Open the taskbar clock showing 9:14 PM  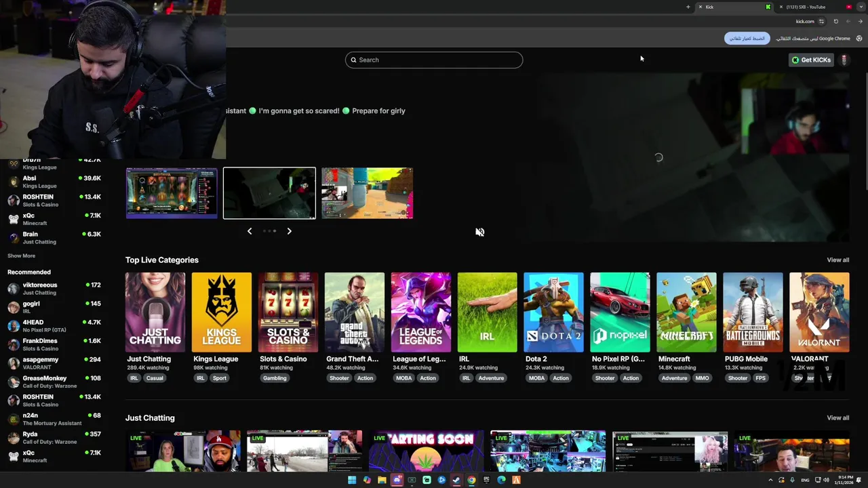845,480
